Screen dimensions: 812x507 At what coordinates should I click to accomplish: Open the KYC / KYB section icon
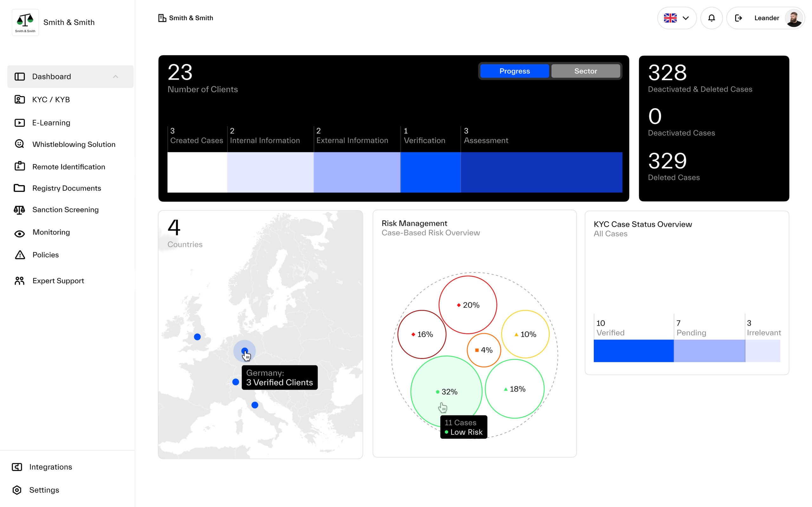(x=19, y=99)
